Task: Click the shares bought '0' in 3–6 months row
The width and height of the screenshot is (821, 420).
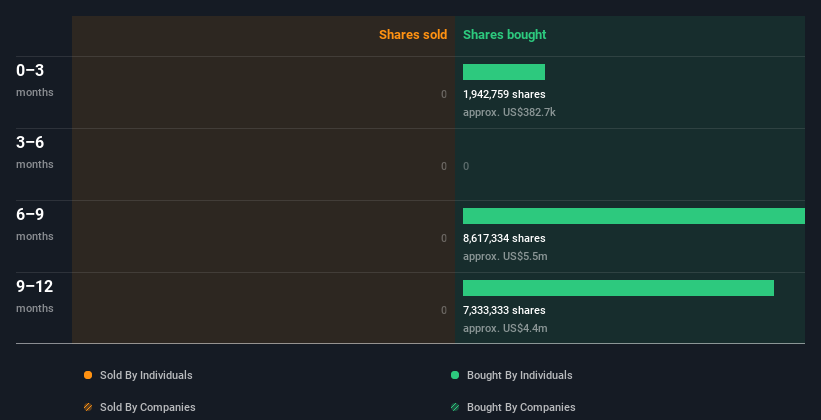Action: pos(466,167)
